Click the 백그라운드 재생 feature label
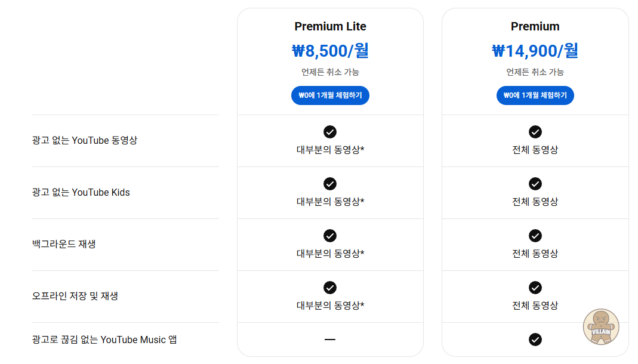The height and width of the screenshot is (364, 638). [63, 244]
